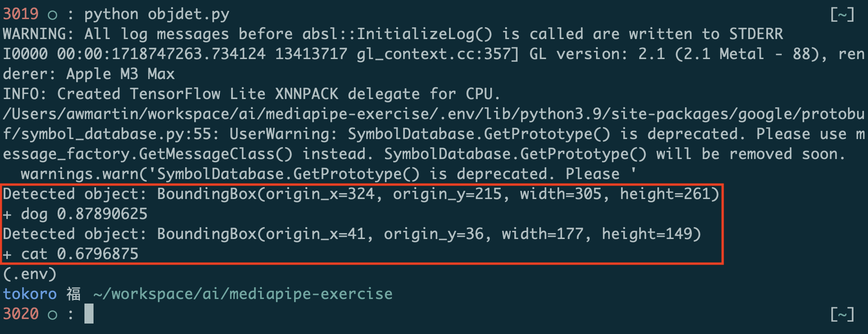Click the circle status icon after 3019
This screenshot has width=868, height=334.
click(53, 15)
